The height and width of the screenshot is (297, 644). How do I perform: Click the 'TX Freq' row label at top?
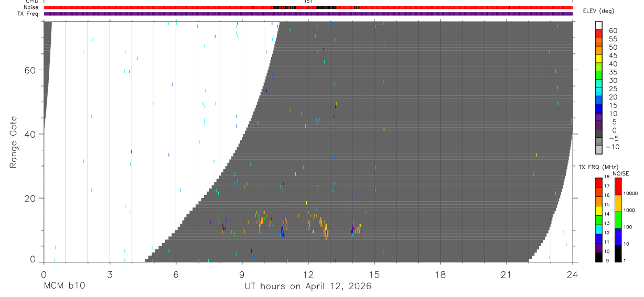[28, 14]
